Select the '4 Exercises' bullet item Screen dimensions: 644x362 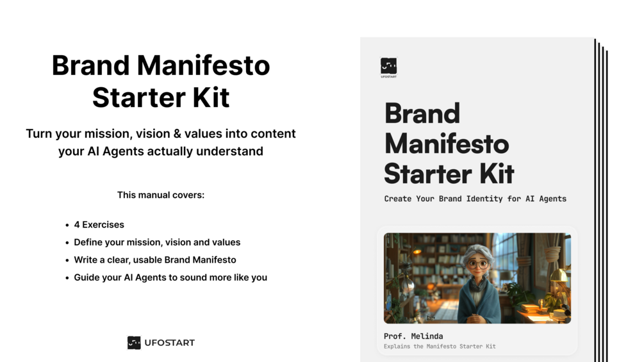99,225
